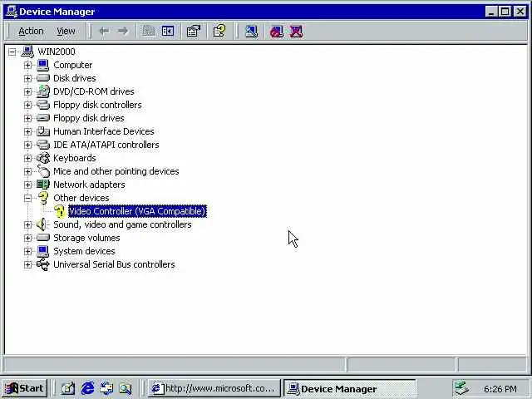This screenshot has height=399, width=532.
Task: Expand the IDE ATA/ATAPI controllers category
Action: coord(27,145)
